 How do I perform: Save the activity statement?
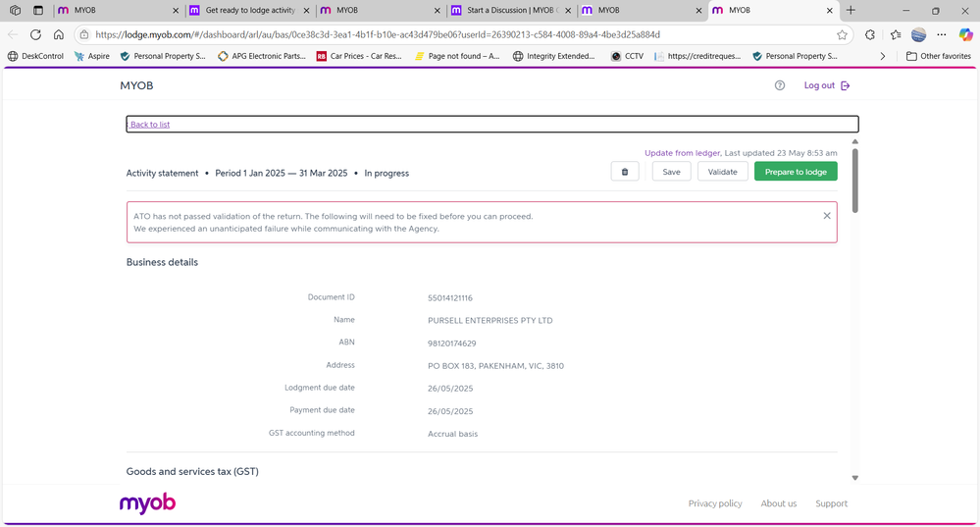tap(671, 172)
